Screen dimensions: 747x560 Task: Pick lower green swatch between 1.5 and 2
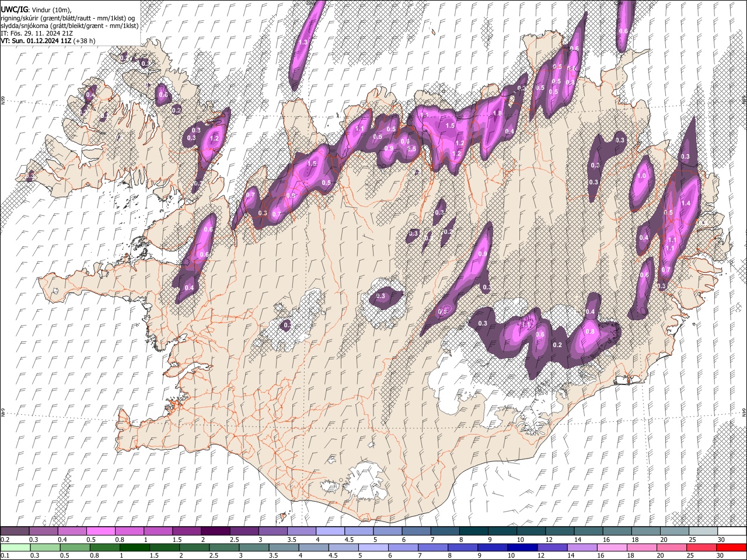(165, 547)
